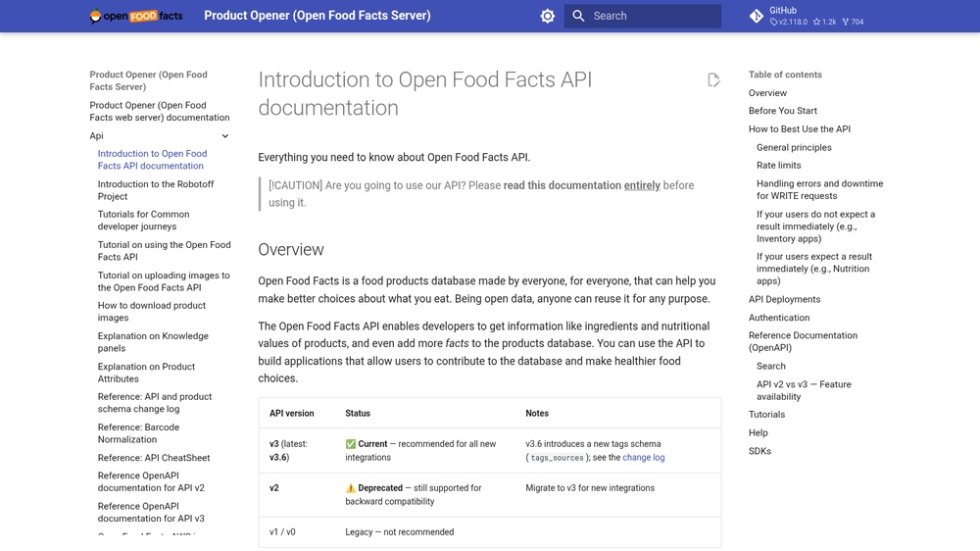Open Tutorials for Common developer journeys
The width and height of the screenshot is (980, 551).
click(x=143, y=221)
